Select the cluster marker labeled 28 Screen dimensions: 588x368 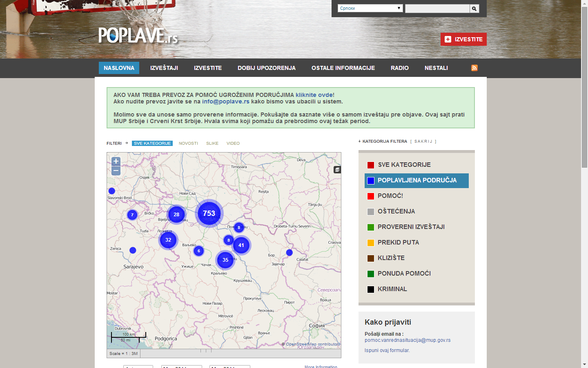pyautogui.click(x=176, y=214)
